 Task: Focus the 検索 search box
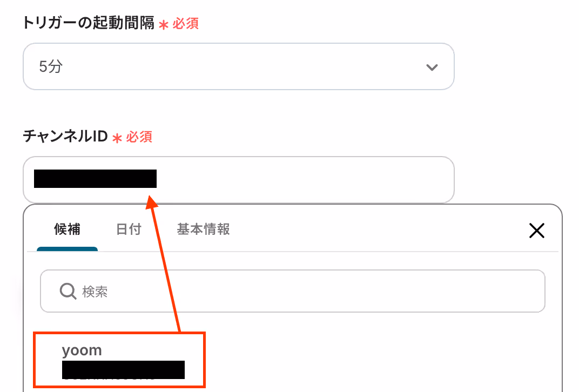(292, 291)
